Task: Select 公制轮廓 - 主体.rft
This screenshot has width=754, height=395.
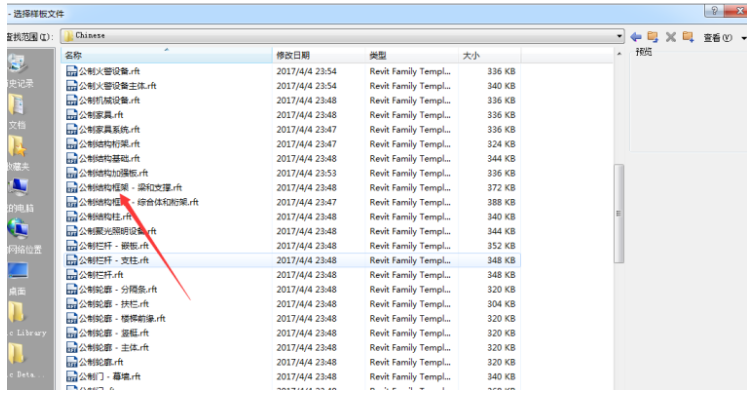Action: (x=113, y=347)
